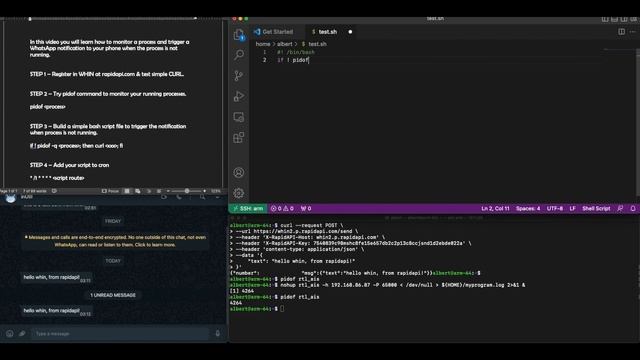The image size is (640, 360).
Task: Click the end-to-end encryption notice
Action: tap(115, 241)
